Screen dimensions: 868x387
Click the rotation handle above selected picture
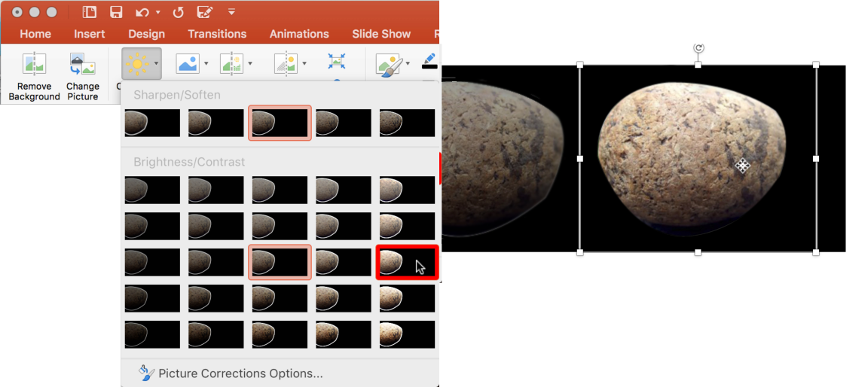(x=698, y=48)
